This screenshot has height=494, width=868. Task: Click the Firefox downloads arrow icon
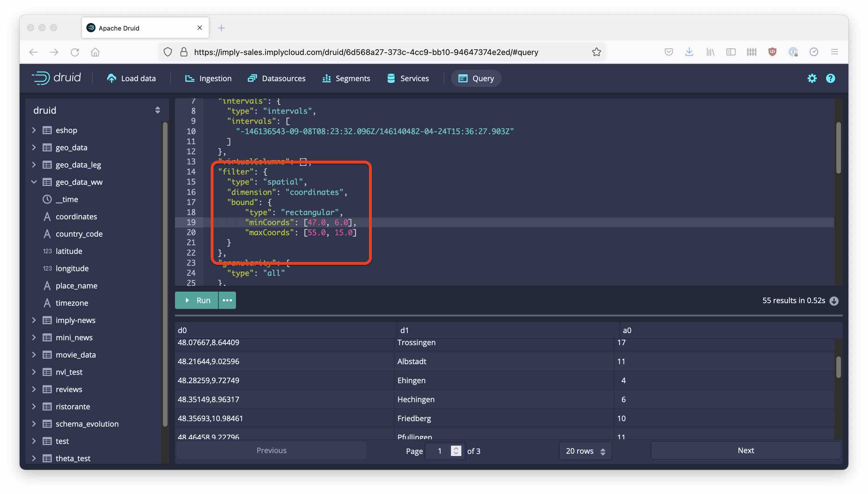click(x=689, y=52)
